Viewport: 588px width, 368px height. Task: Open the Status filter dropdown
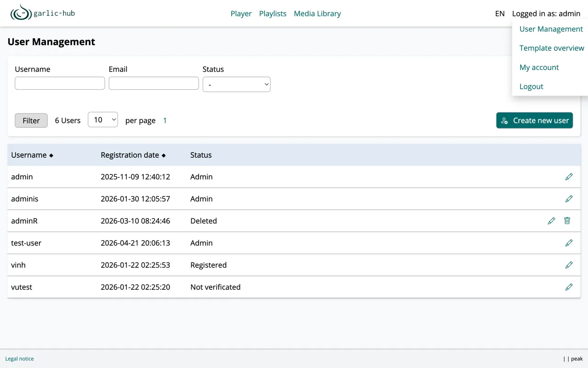[x=236, y=84]
